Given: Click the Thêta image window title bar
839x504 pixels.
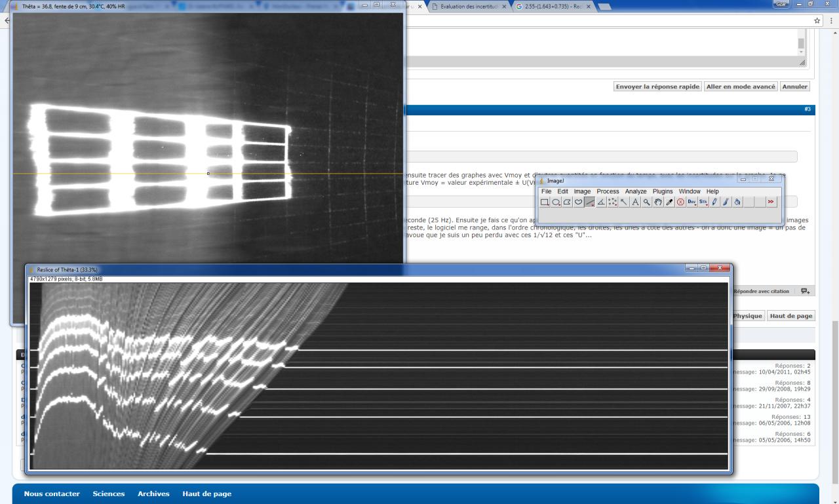Looking at the screenshot, I should [x=208, y=6].
